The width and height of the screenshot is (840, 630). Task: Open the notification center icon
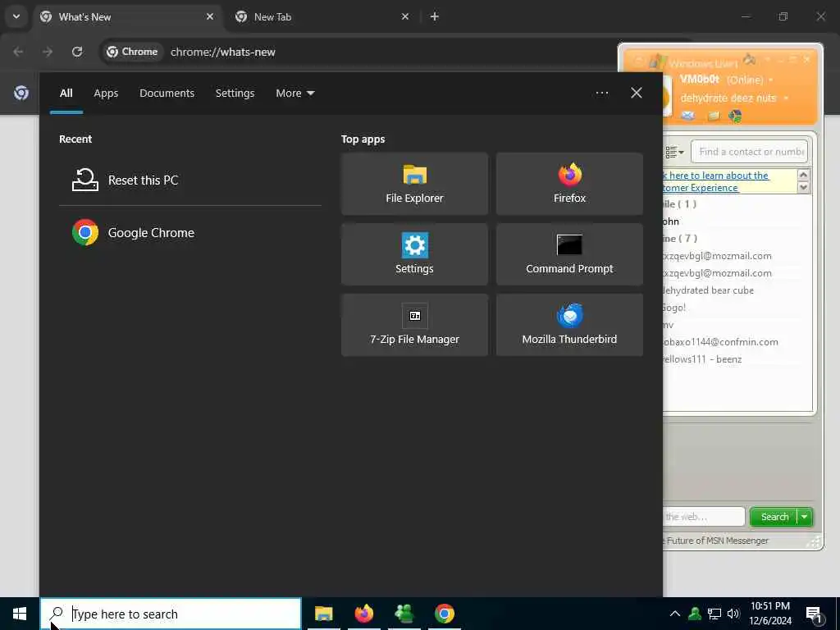(x=815, y=614)
